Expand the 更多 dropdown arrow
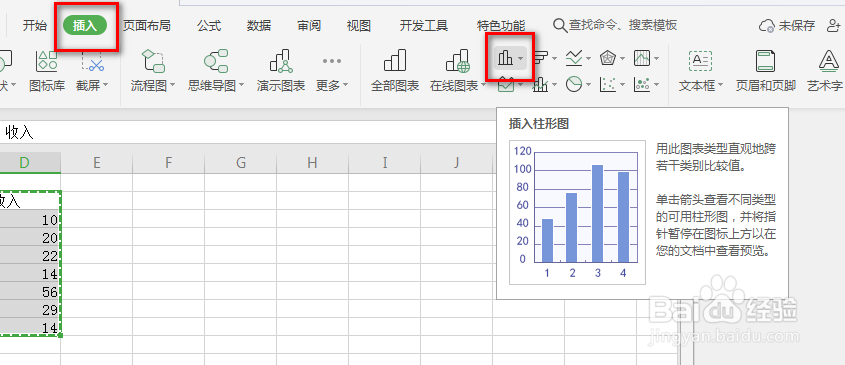This screenshot has height=365, width=845. [345, 85]
